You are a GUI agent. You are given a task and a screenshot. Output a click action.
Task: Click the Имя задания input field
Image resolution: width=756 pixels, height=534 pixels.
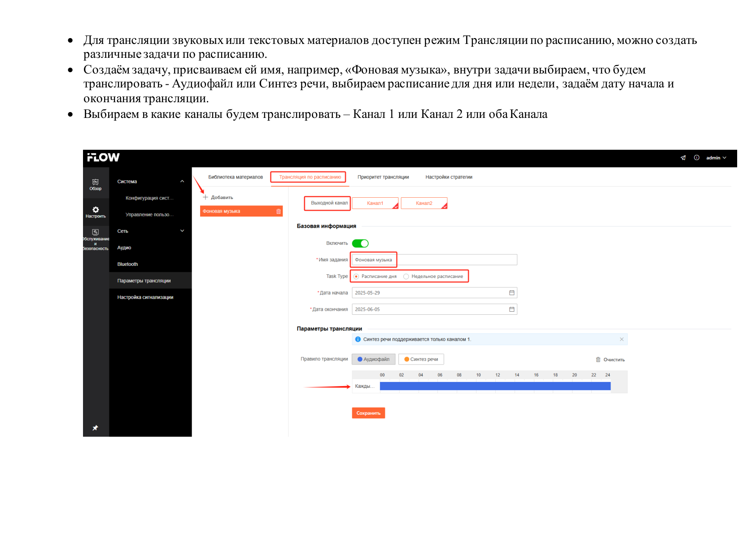pyautogui.click(x=434, y=260)
